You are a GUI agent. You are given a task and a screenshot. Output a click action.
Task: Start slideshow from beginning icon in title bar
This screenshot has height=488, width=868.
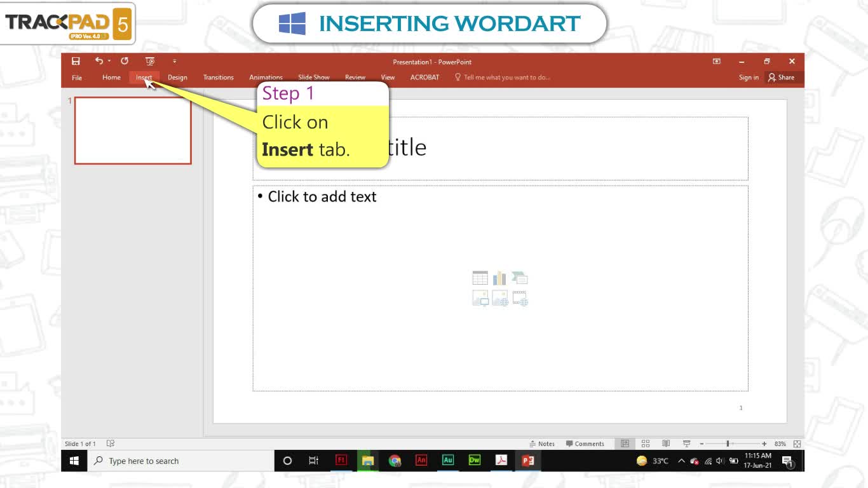pos(150,61)
